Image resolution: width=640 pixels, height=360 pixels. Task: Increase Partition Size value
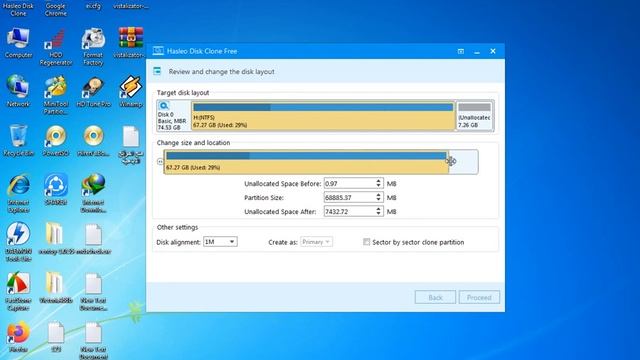tap(378, 195)
